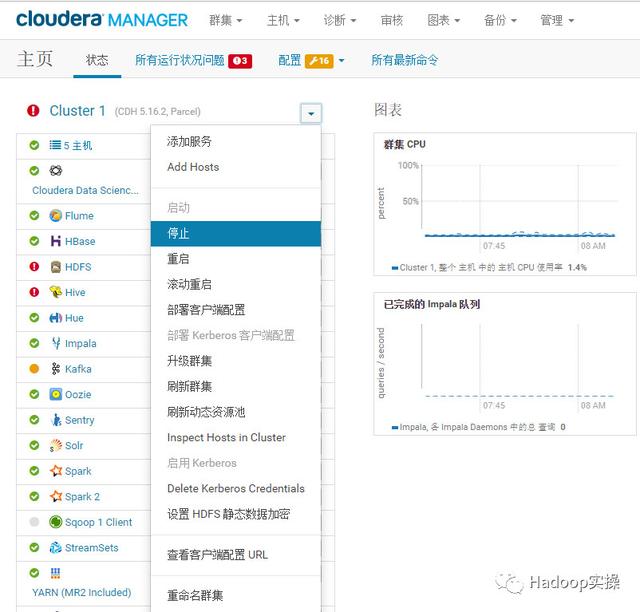Click the Oozie service icon
The height and width of the screenshot is (612, 640).
point(56,394)
